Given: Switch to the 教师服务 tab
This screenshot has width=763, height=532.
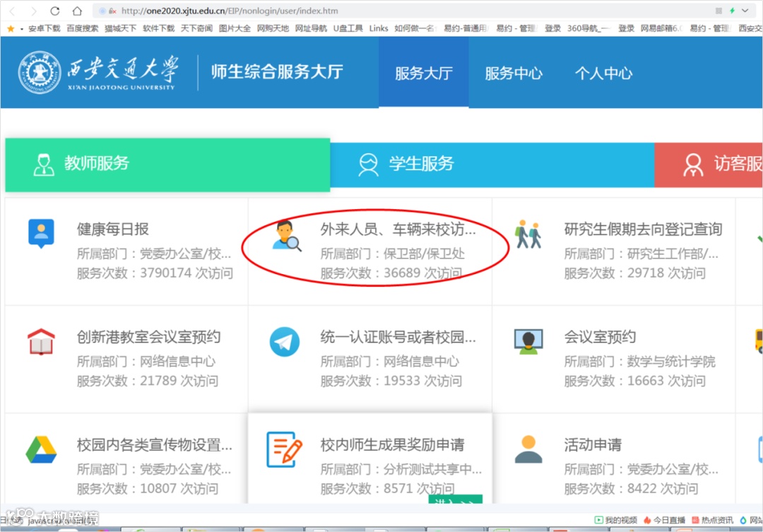Looking at the screenshot, I should [167, 165].
